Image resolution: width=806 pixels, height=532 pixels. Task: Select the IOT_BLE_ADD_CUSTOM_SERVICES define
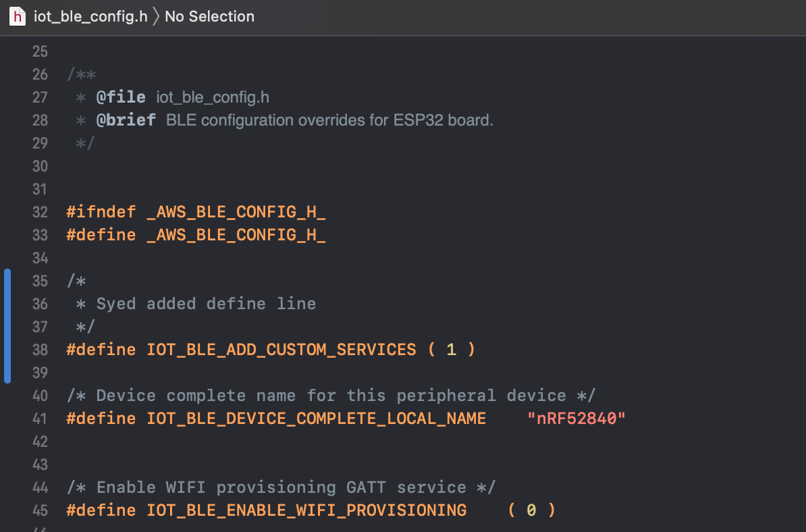[281, 349]
